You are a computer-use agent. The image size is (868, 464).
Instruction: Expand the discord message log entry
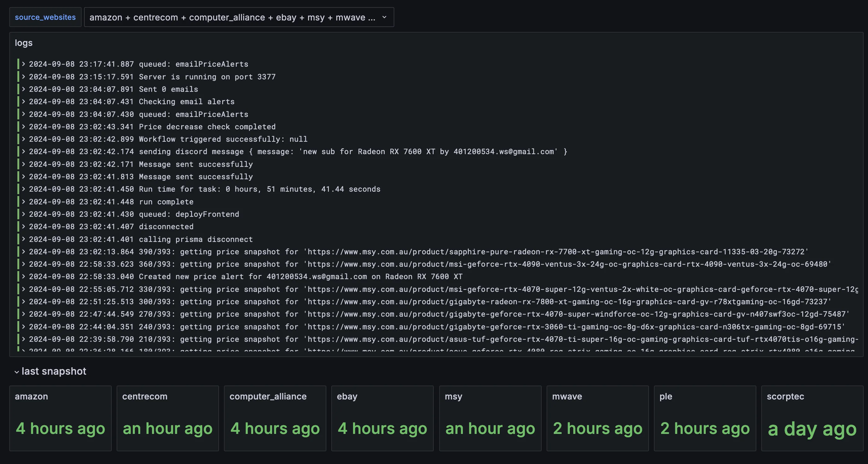pos(23,152)
